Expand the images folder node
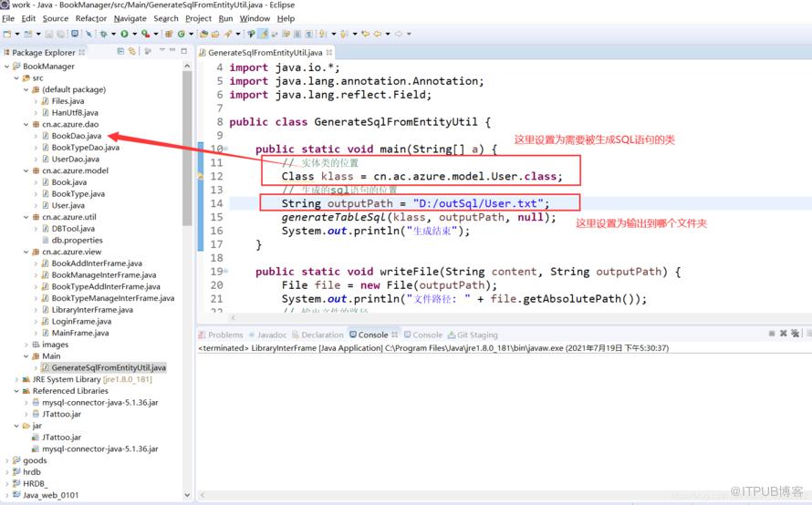Screen dimensions: 812x505 point(26,345)
